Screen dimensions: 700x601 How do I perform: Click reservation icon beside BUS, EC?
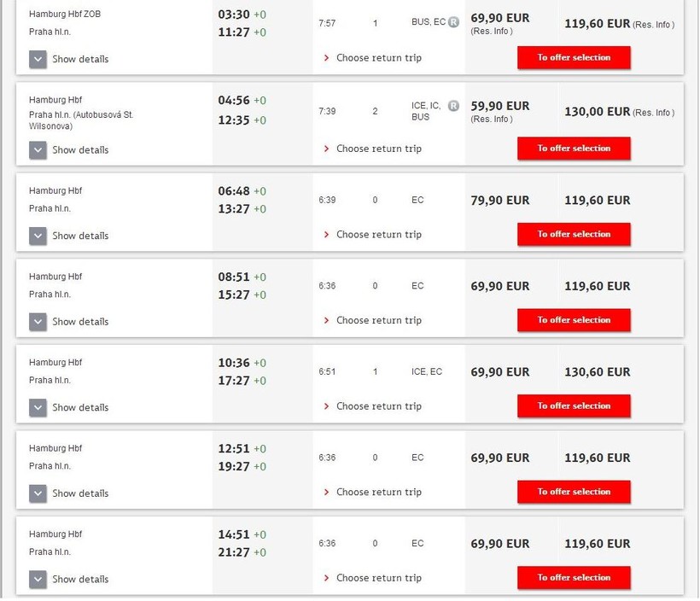[453, 22]
